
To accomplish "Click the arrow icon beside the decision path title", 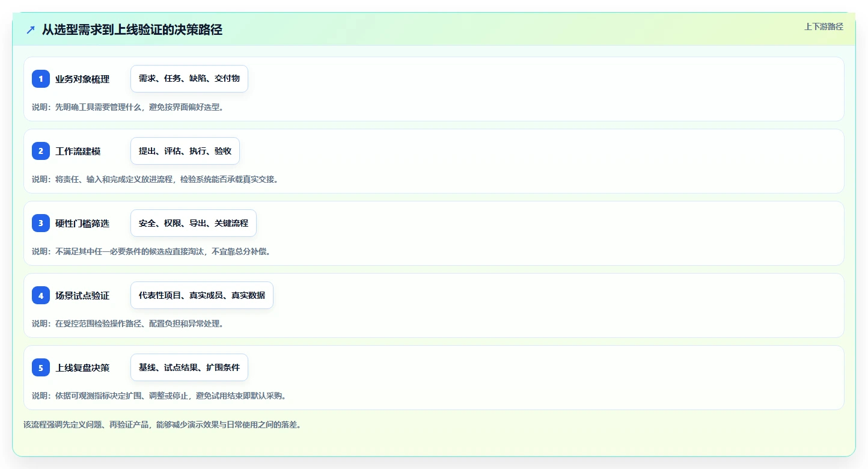I will [x=31, y=29].
